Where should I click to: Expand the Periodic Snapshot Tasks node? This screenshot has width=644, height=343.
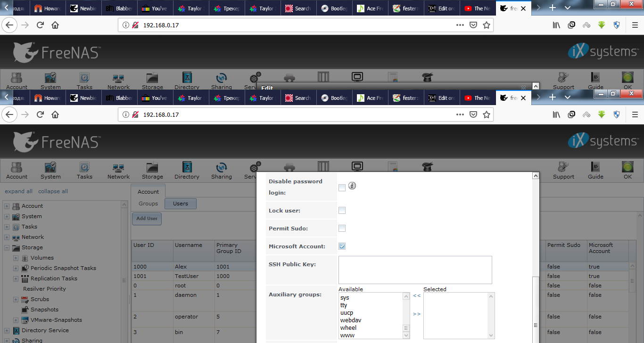16,268
